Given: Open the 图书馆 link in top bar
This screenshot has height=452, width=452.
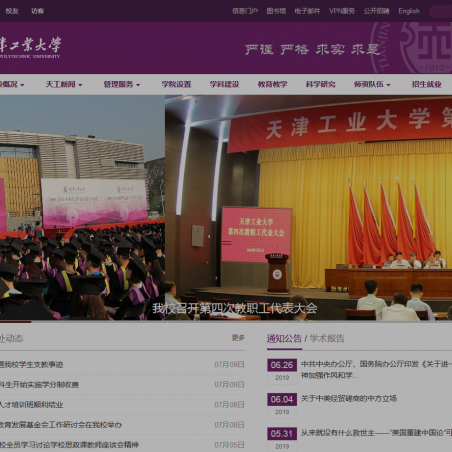Looking at the screenshot, I should [x=276, y=11].
